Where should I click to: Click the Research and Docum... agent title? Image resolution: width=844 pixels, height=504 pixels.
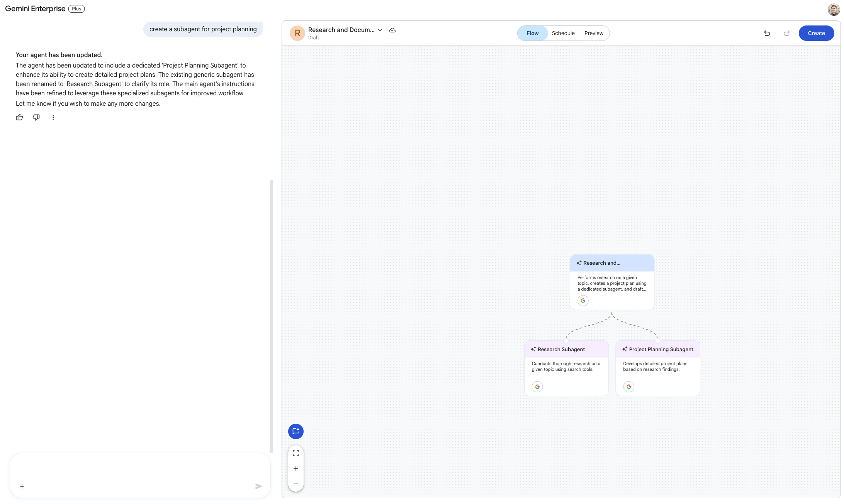(x=341, y=30)
